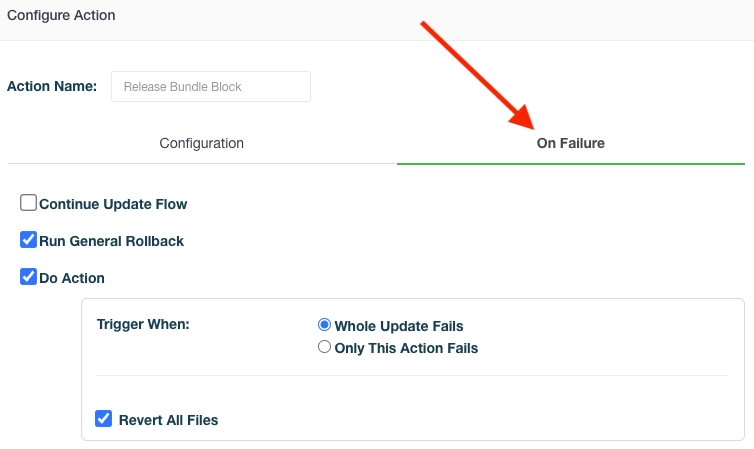Click the "Run General Rollback" label text

111,241
